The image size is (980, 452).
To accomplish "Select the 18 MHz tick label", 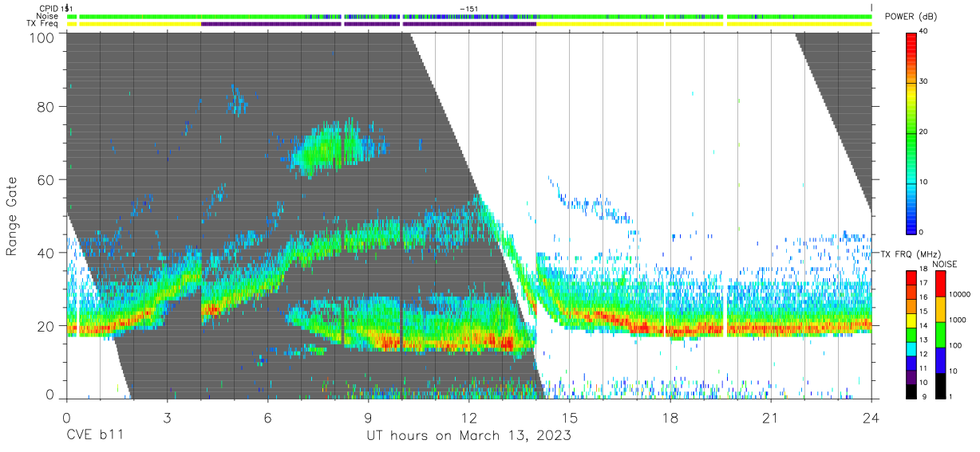I will [x=924, y=270].
